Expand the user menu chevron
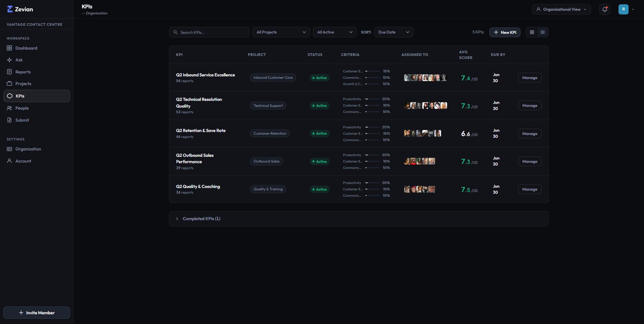This screenshot has width=644, height=324. 633,9
